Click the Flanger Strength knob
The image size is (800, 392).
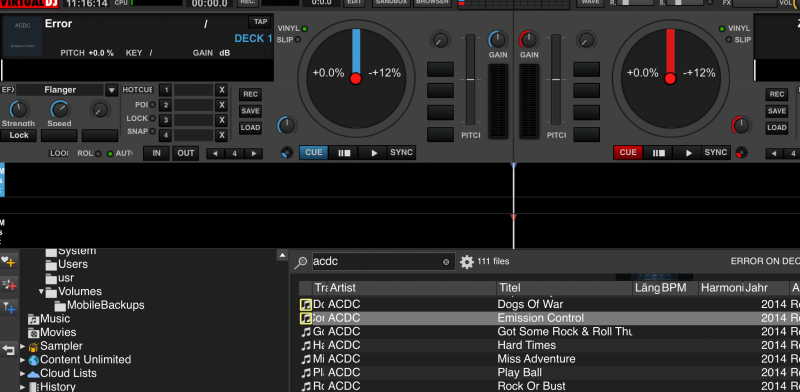coord(19,109)
